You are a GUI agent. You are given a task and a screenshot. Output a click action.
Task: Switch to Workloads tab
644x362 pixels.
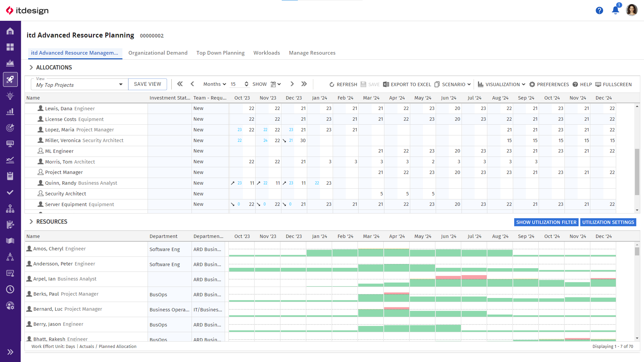coord(267,53)
